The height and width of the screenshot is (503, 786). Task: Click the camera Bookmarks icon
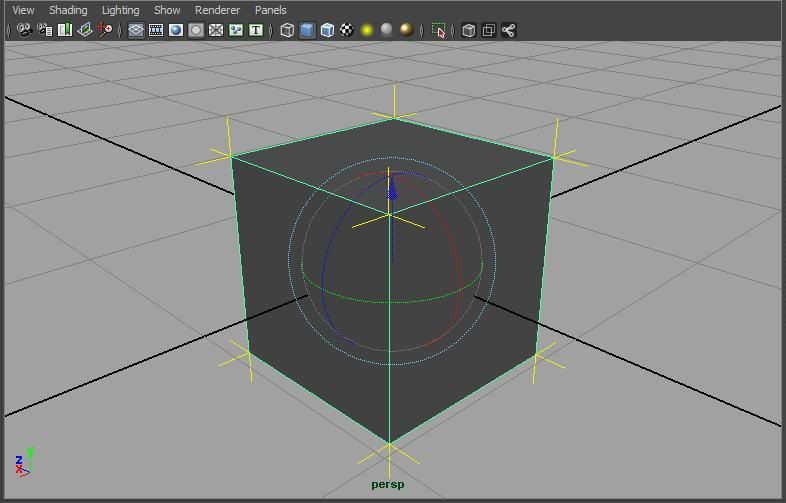65,30
